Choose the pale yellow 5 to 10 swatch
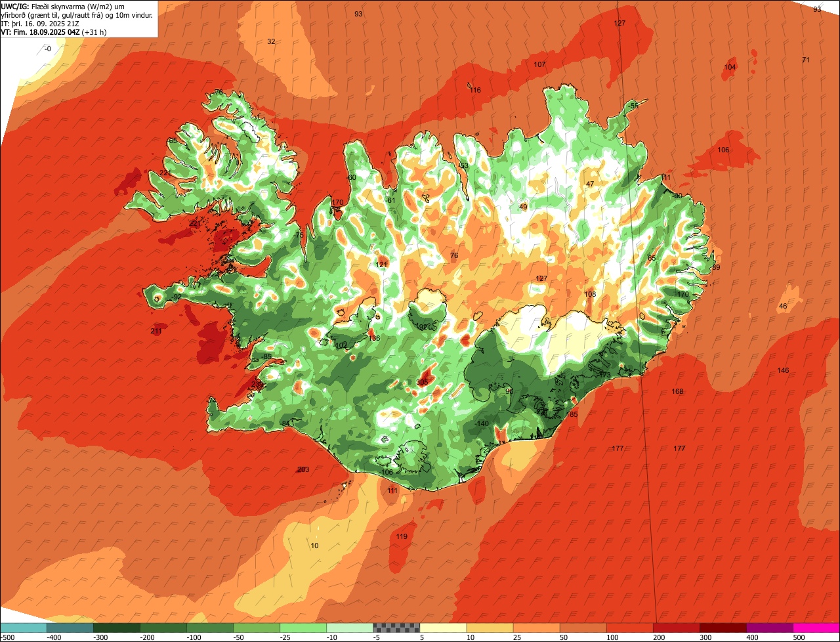The height and width of the screenshot is (642, 840). click(x=444, y=628)
